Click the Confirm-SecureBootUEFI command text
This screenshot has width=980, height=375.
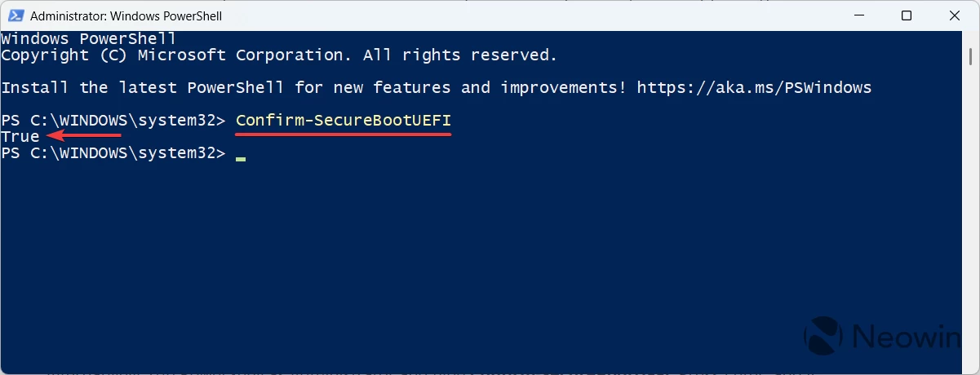click(343, 121)
